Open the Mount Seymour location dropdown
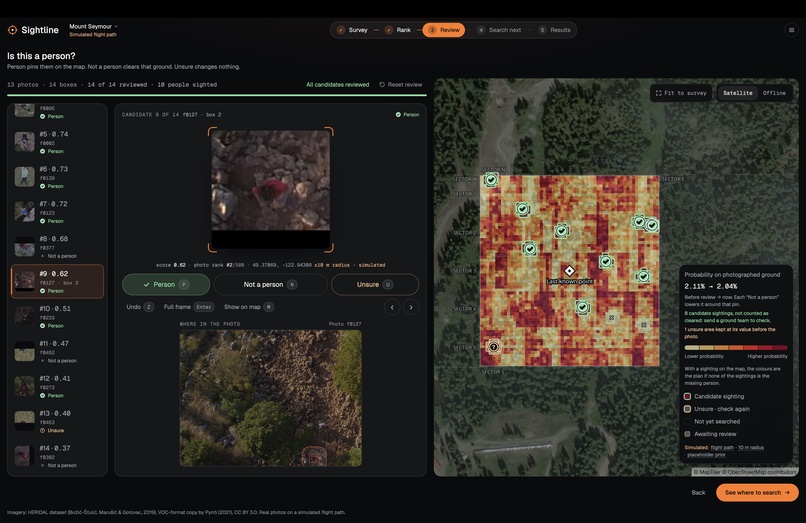806x523 pixels. click(x=94, y=26)
